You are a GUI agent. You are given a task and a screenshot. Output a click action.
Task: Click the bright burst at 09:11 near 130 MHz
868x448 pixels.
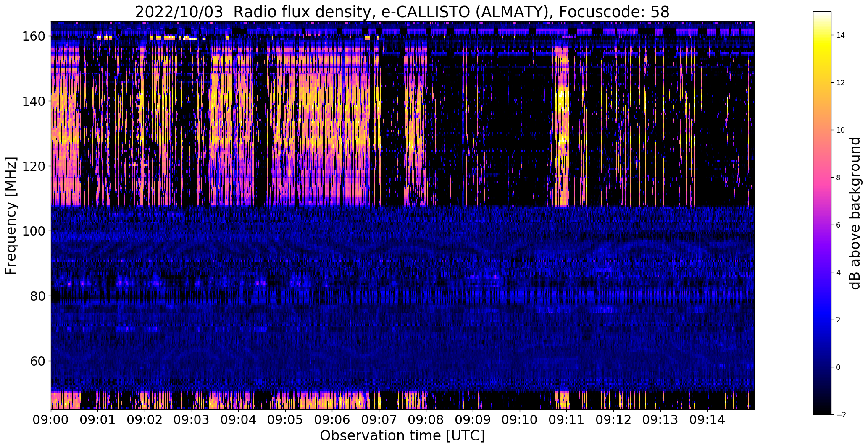pos(562,134)
